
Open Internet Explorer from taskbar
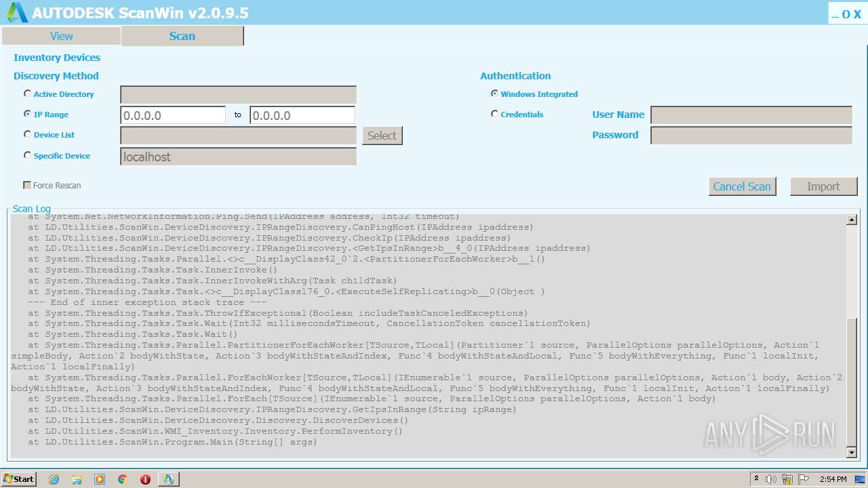(x=54, y=479)
